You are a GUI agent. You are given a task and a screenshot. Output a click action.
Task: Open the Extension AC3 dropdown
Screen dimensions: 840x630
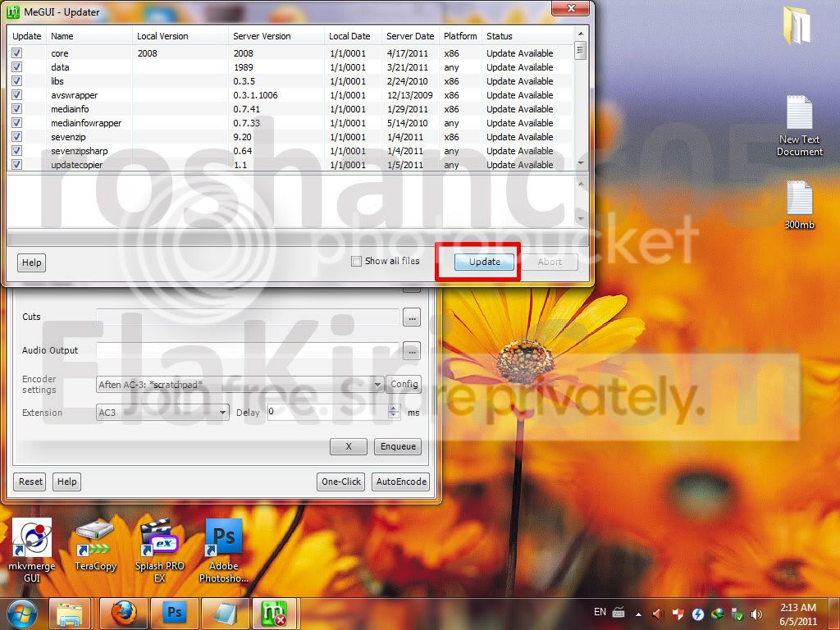(222, 413)
